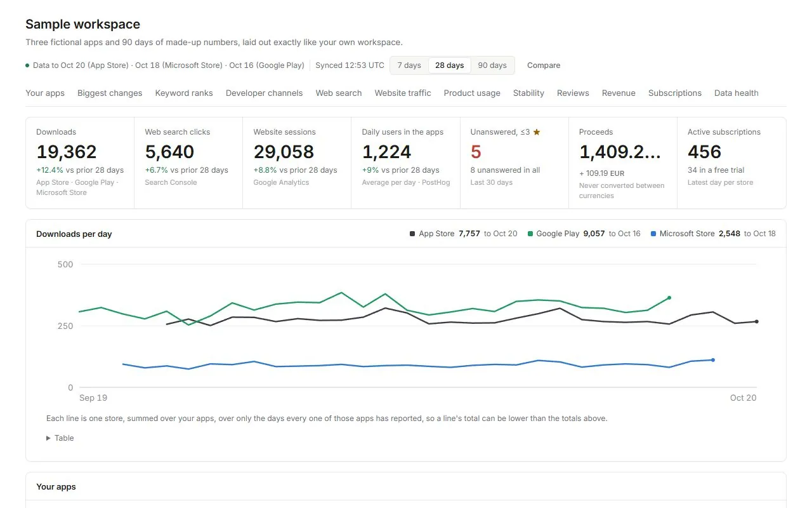Switch to the Stability tab
This screenshot has width=812, height=508.
coord(528,93)
